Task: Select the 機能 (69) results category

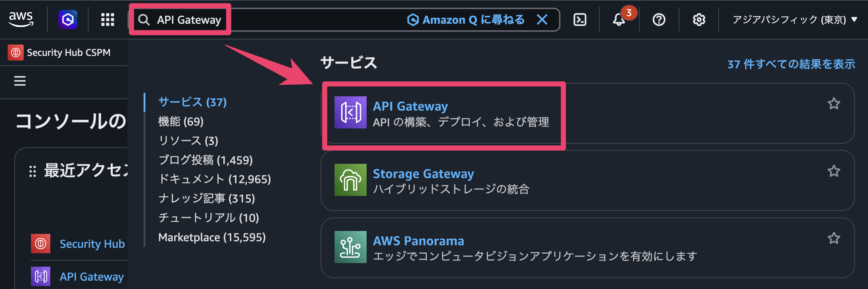Action: [181, 122]
